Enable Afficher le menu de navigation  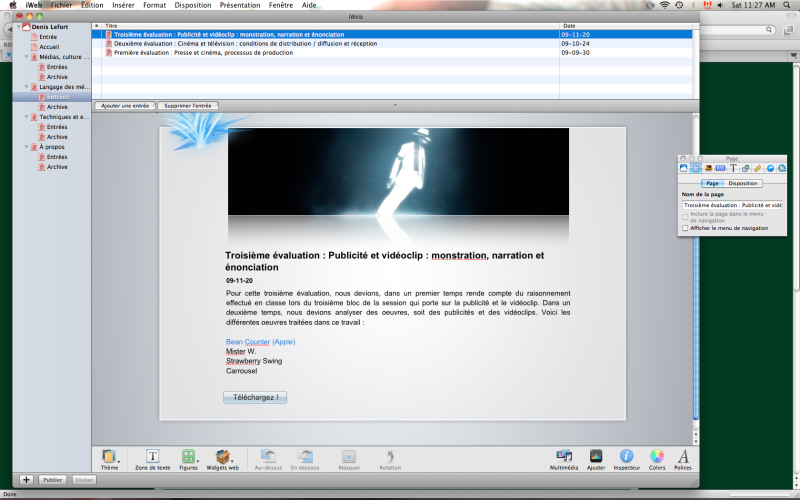[x=685, y=228]
